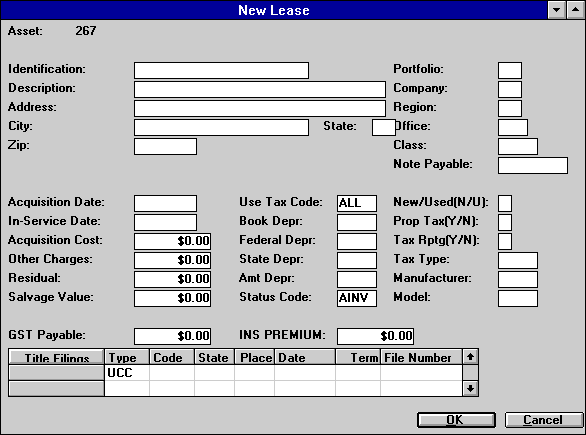Click the Use Tax Code field showing ALL

pos(357,203)
